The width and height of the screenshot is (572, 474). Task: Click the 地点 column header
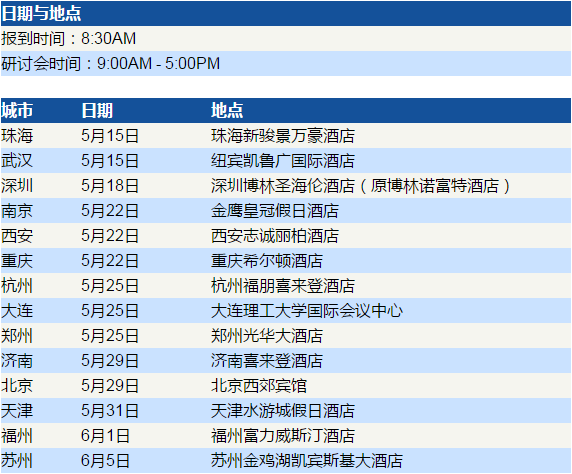[227, 110]
